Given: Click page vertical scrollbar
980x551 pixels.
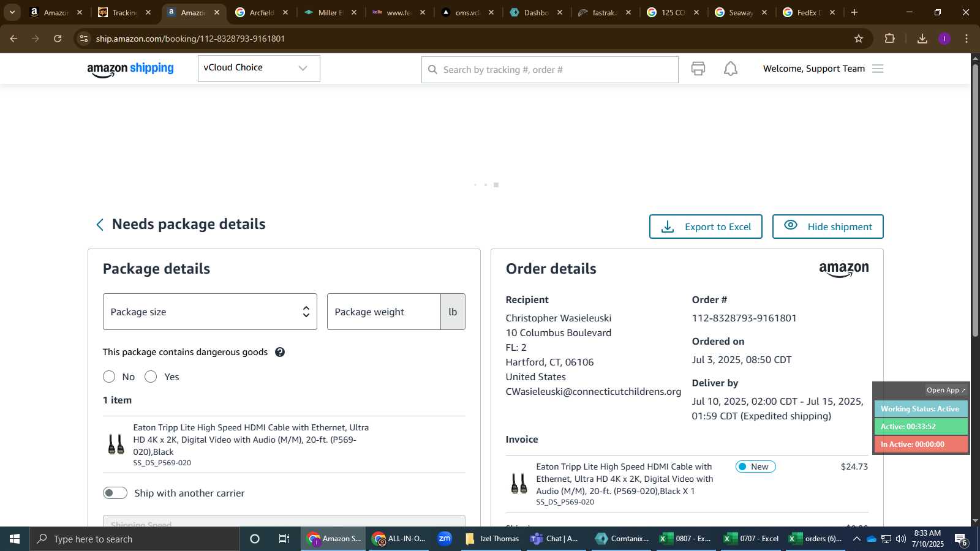Looking at the screenshot, I should [974, 200].
